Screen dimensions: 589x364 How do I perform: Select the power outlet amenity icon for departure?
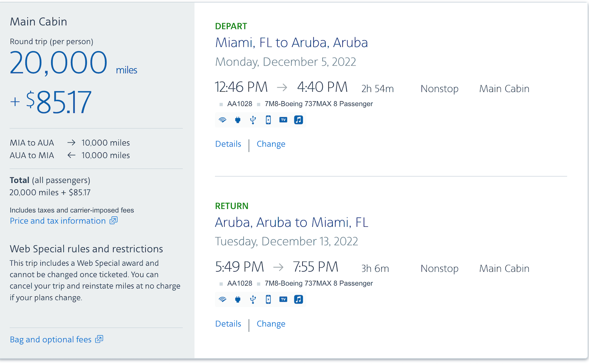pos(238,120)
